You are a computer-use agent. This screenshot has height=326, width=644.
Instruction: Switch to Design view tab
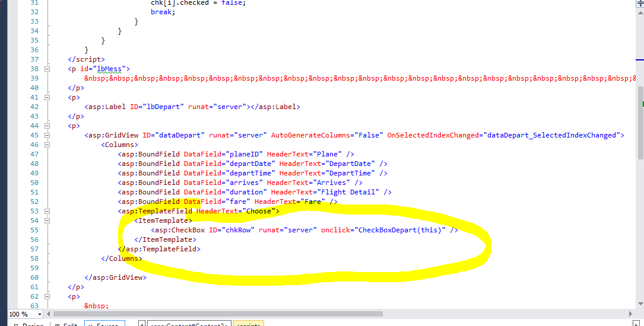[x=26, y=324]
